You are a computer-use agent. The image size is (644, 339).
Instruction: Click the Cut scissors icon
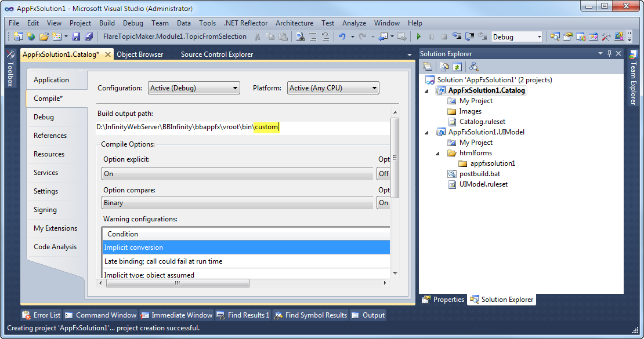click(x=257, y=37)
